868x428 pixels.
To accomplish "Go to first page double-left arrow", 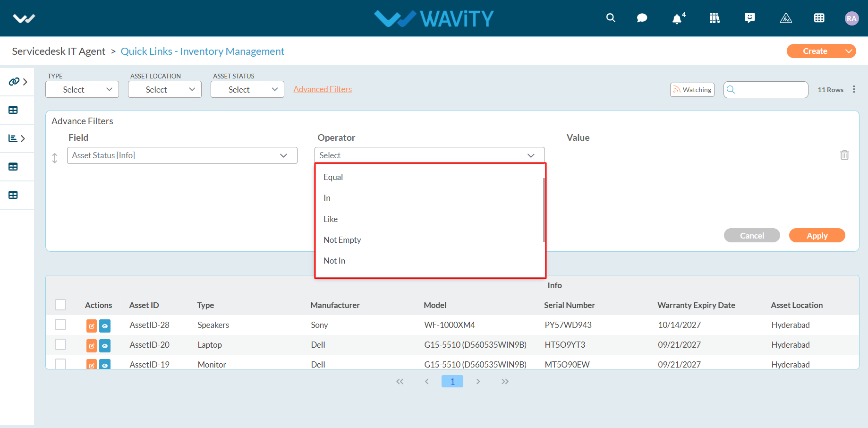I will (400, 381).
